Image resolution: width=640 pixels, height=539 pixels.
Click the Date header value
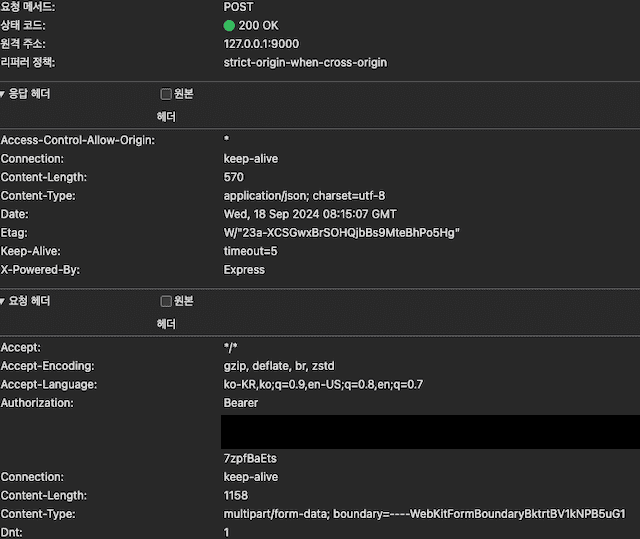[310, 214]
